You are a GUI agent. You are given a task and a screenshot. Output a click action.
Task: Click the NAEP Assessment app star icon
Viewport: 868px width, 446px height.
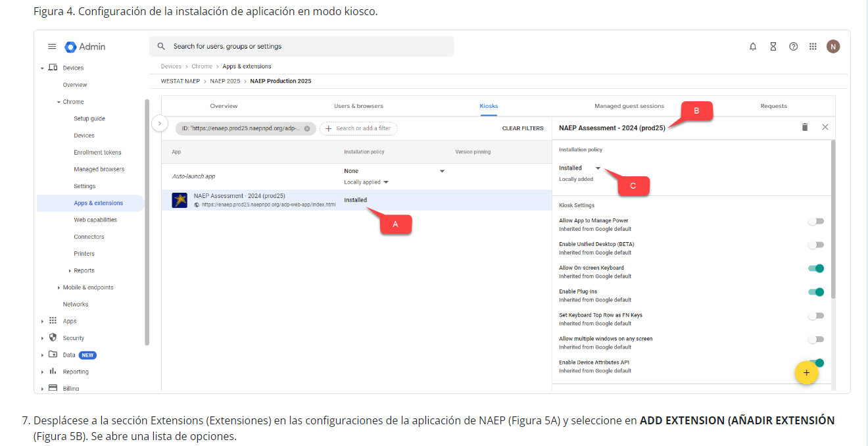click(x=180, y=200)
